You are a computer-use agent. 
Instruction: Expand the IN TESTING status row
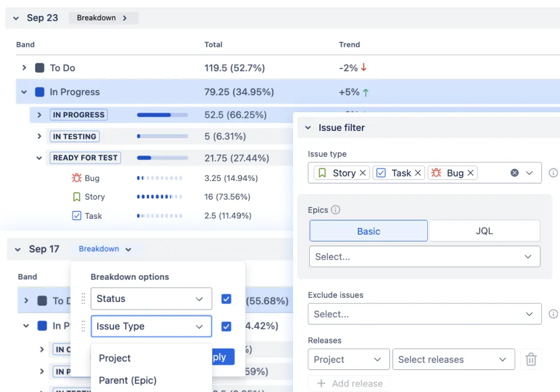(40, 136)
